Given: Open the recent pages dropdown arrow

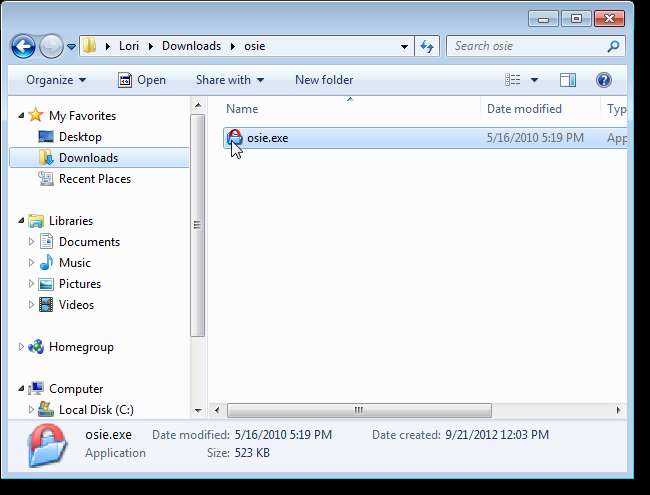Looking at the screenshot, I should pyautogui.click(x=71, y=46).
